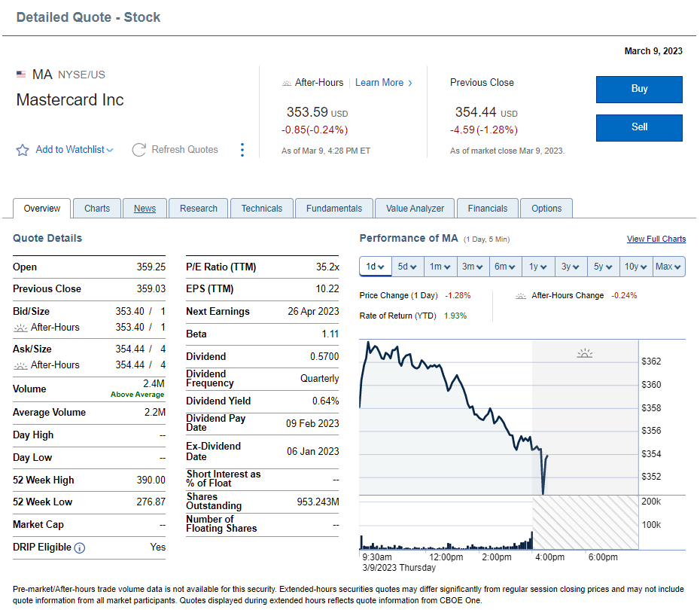Open the Value Analyzer tab
Screen dimensions: 700x610
coord(415,209)
